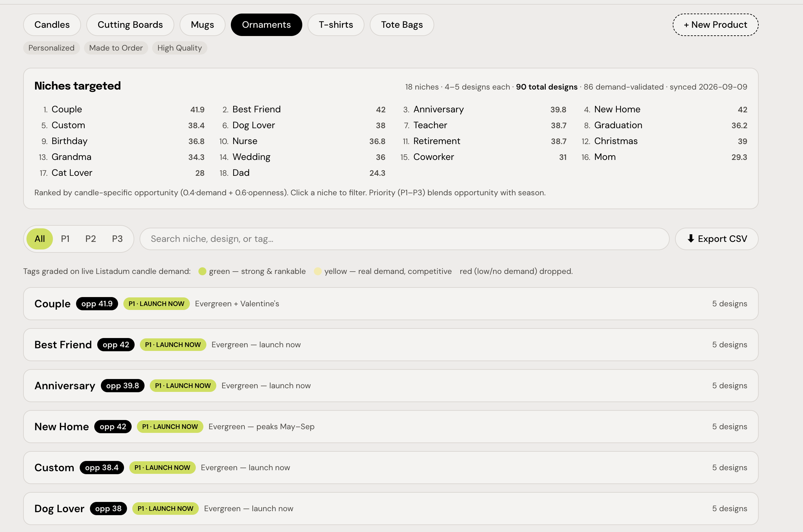803x532 pixels.
Task: Select the P1 priority filter
Action: [65, 239]
